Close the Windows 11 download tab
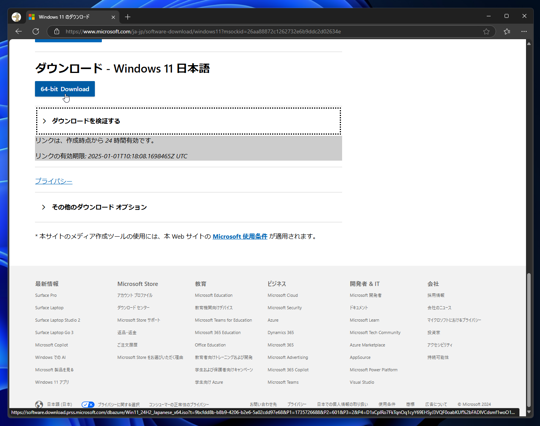This screenshot has height=426, width=540. (113, 17)
